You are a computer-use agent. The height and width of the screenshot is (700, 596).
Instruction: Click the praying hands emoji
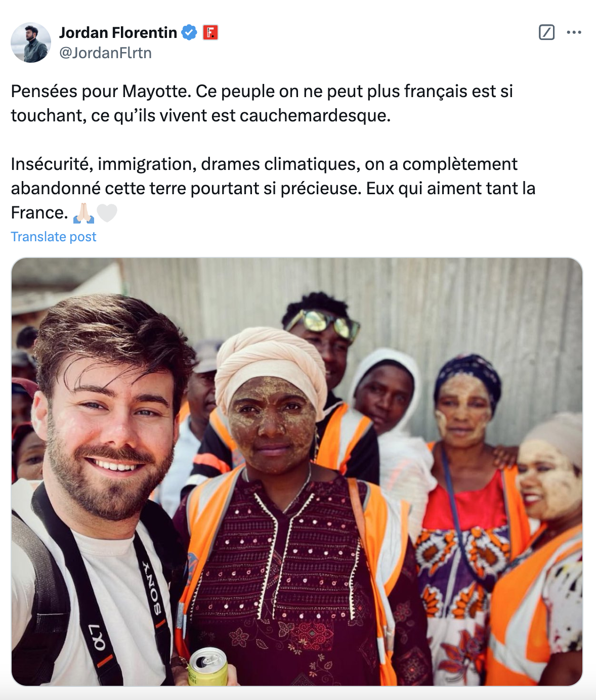(83, 213)
